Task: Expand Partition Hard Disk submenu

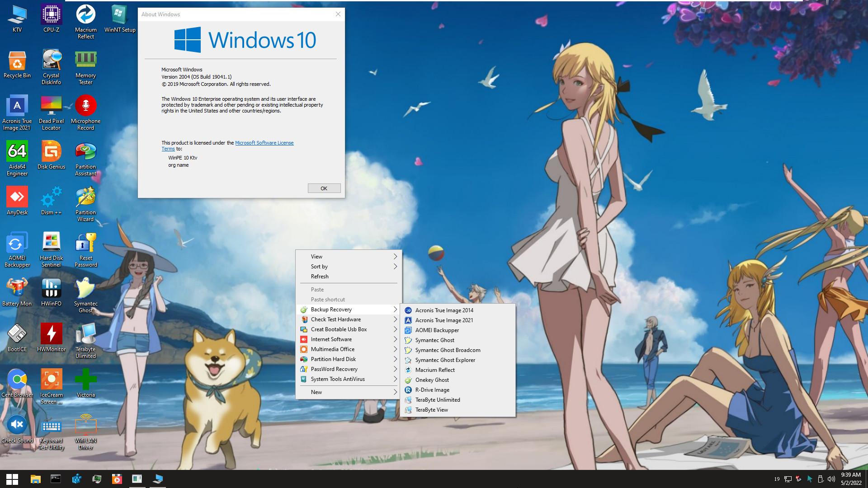Action: coord(349,359)
